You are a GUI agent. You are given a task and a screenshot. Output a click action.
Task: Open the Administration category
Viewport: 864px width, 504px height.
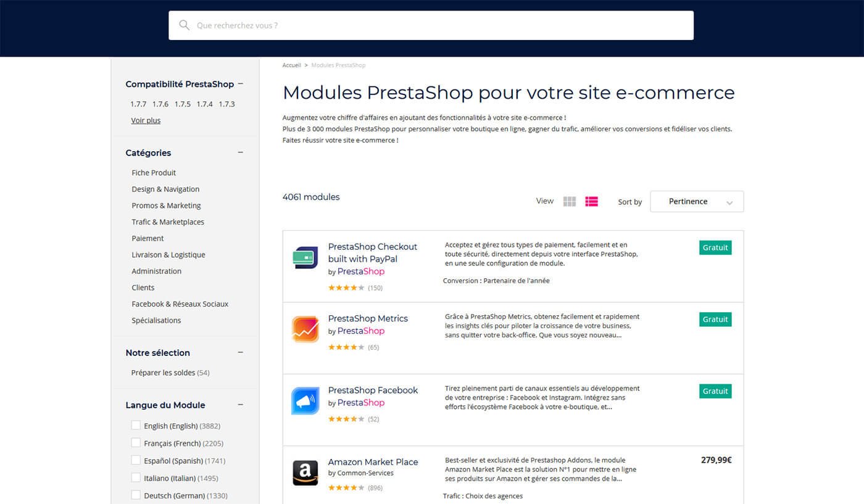point(157,271)
